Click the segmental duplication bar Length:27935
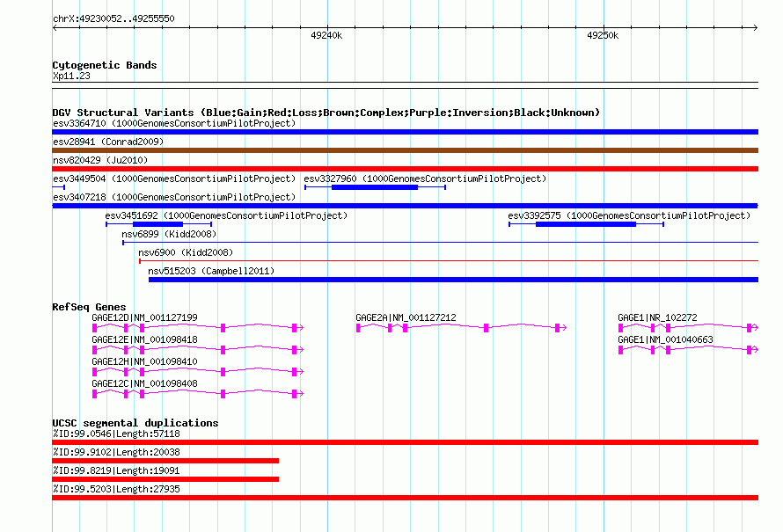Image resolution: width=783 pixels, height=532 pixels. (x=405, y=498)
